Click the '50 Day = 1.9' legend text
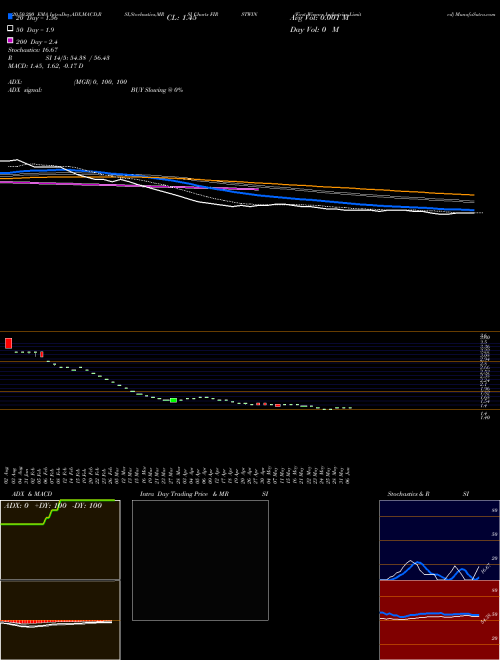500x660 pixels. click(x=35, y=30)
